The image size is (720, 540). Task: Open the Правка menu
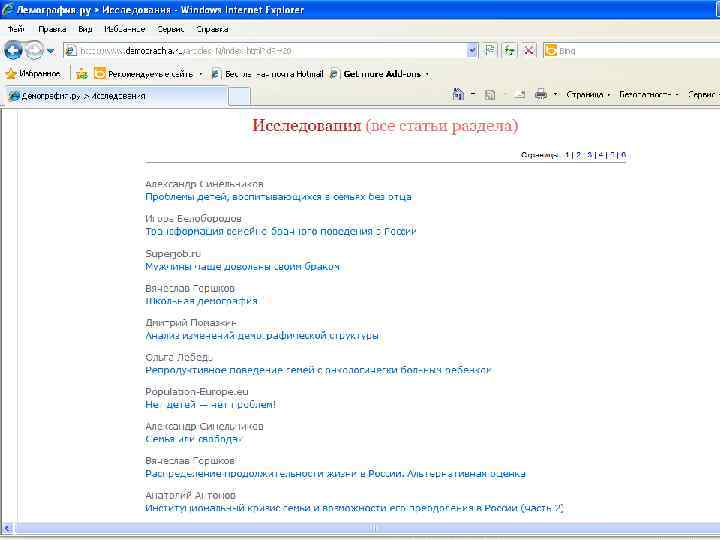coord(52,29)
